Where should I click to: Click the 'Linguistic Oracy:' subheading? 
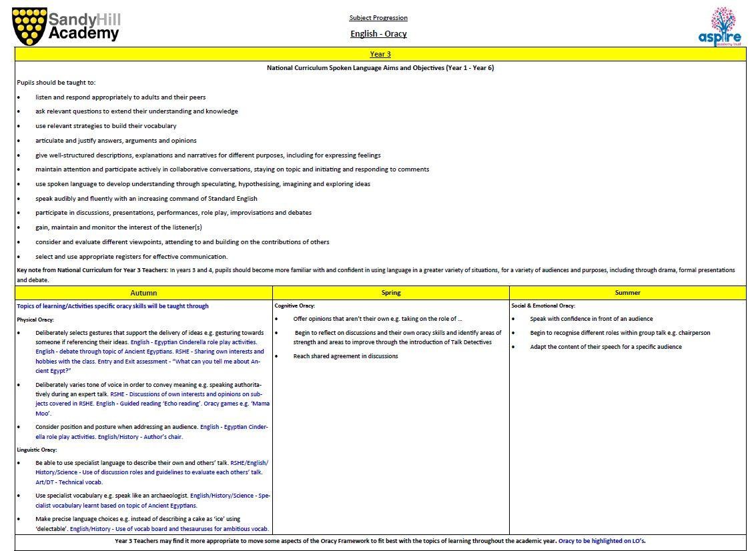point(37,450)
